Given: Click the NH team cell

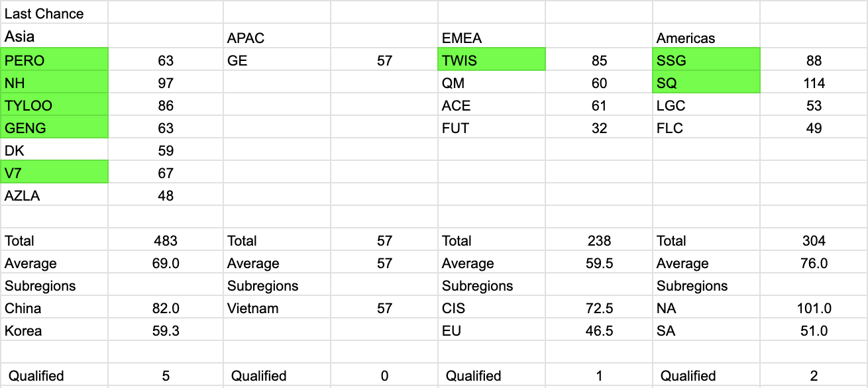Looking at the screenshot, I should (54, 83).
